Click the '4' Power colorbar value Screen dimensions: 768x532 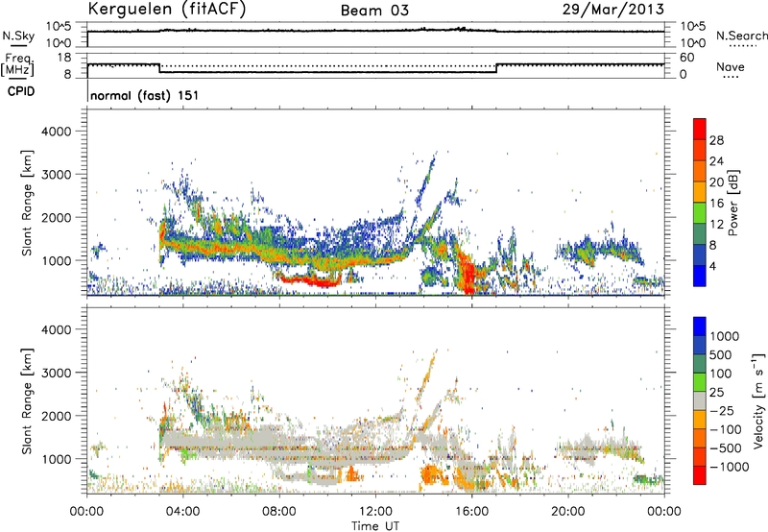point(713,266)
